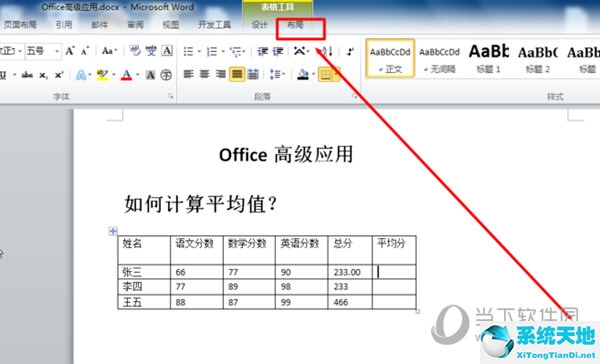Click the average cell in 张三 row

coord(394,272)
